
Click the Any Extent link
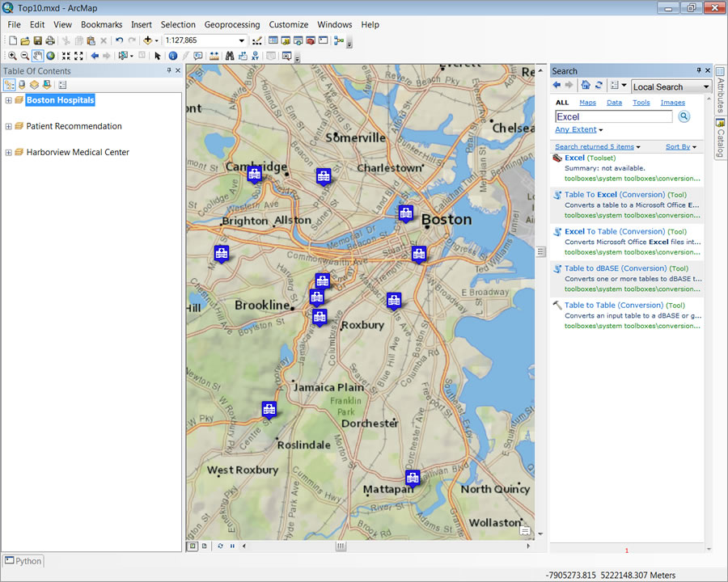[x=575, y=129]
